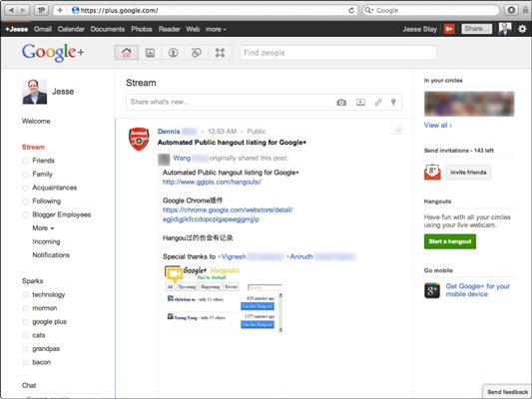The width and height of the screenshot is (532, 399).
Task: Go to the Google+ Home stream icon
Action: pos(126,53)
